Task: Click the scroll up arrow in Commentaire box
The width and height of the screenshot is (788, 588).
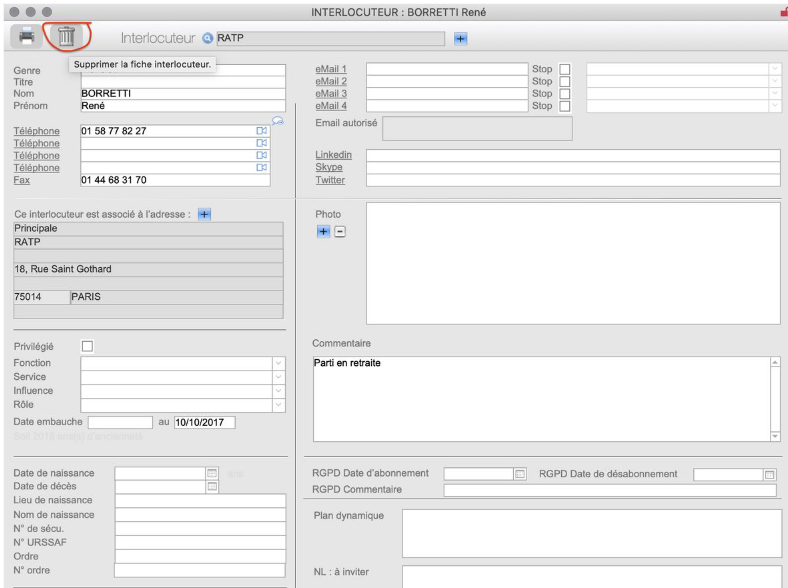Action: point(775,362)
